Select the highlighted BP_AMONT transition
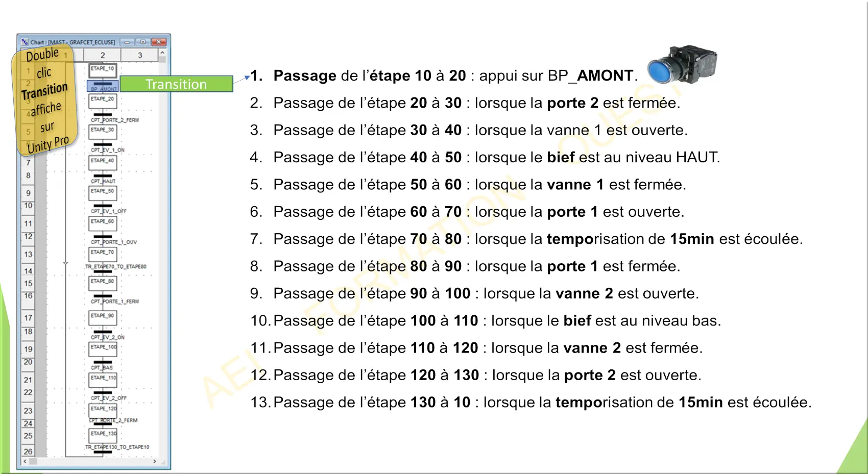Viewport: 868px width, 474px height. tap(103, 85)
